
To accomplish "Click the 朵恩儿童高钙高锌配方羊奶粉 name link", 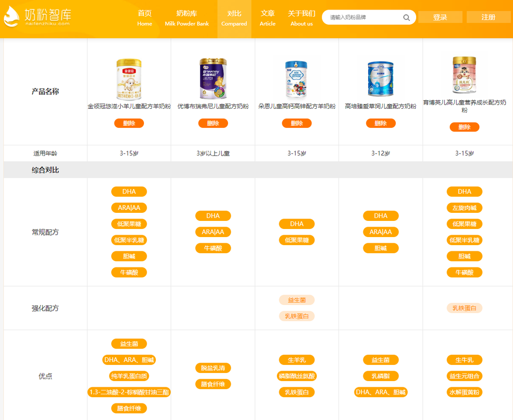I will point(297,106).
